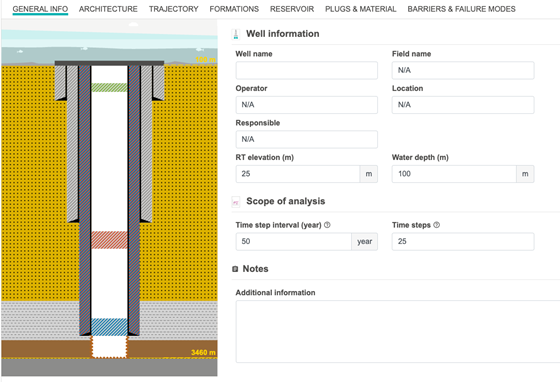Switch to Barriers & Failure Modes tab
The height and width of the screenshot is (382, 560).
[461, 9]
